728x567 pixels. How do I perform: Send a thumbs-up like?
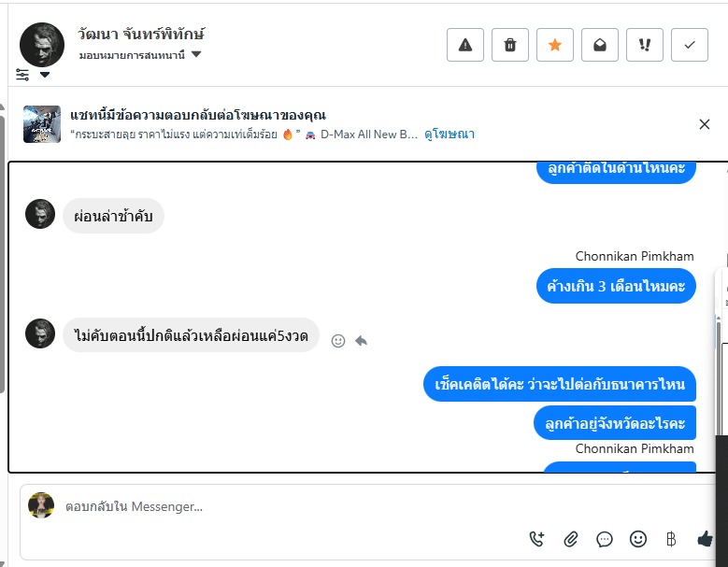[x=706, y=538]
